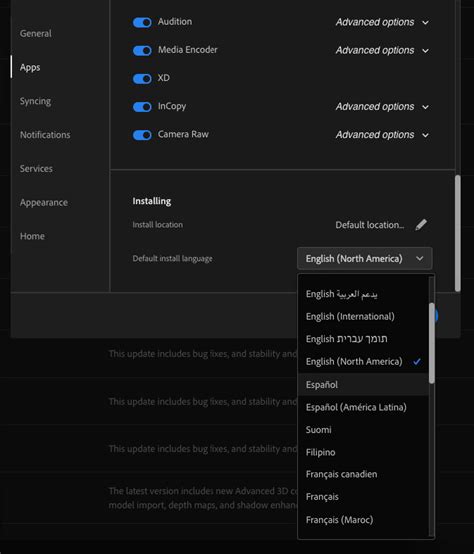Choose Suomi from the language list

tap(363, 430)
